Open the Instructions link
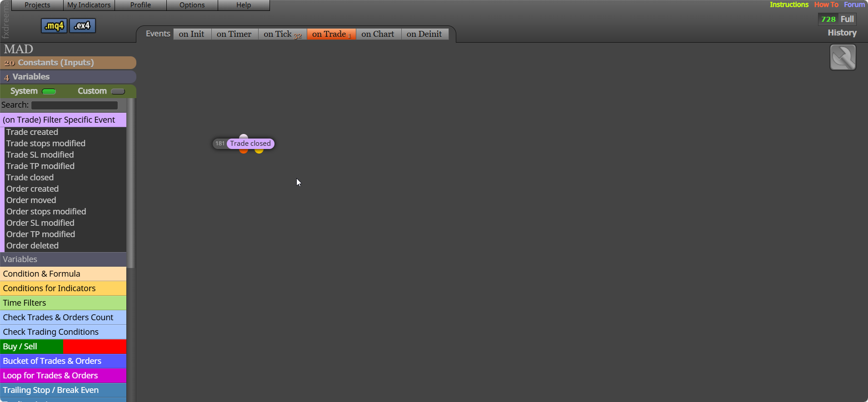 point(789,5)
